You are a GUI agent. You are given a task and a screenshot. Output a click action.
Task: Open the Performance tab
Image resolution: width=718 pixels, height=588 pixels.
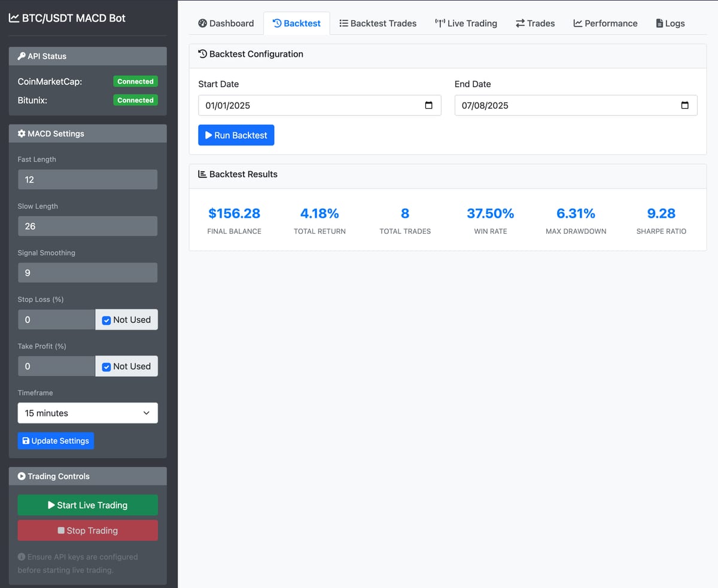[x=606, y=23]
